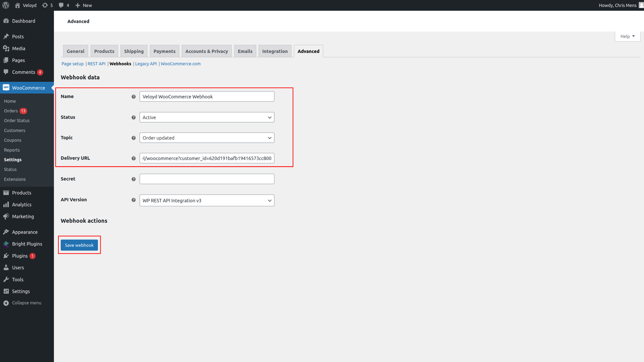Click the comments bubble icon in admin bar
644x362 pixels.
click(x=61, y=5)
